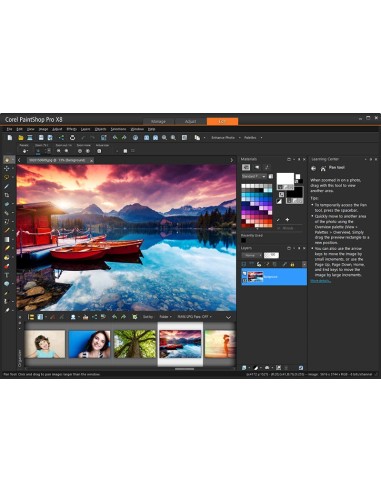Open the Help menu
The height and width of the screenshot is (492, 381).
coord(151,129)
